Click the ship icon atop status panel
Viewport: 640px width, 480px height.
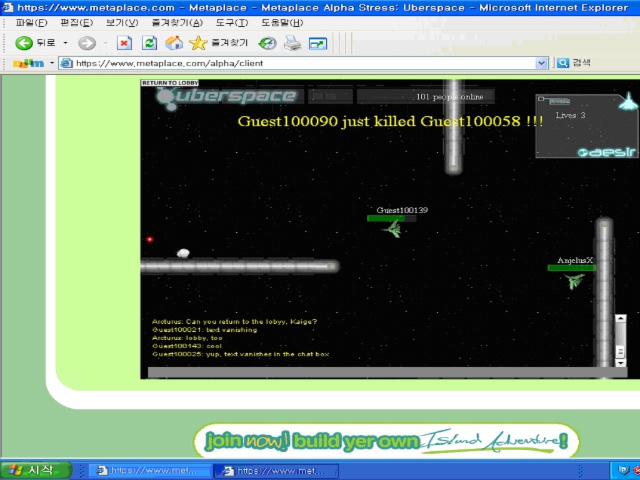click(628, 101)
